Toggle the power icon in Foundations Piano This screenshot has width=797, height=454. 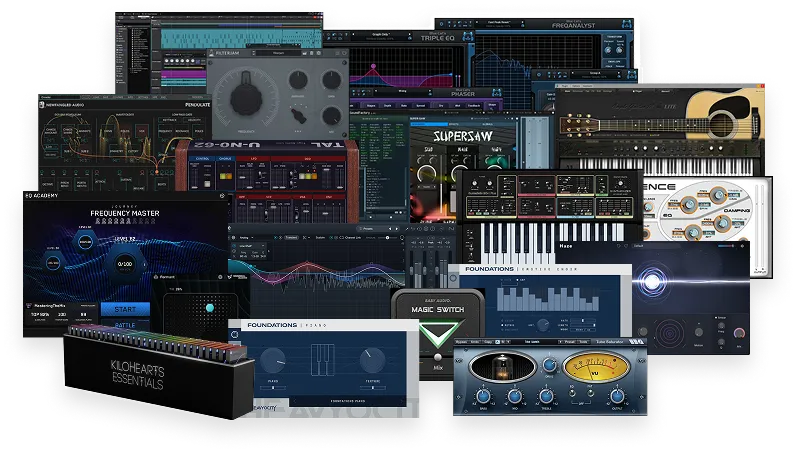pyautogui.click(x=234, y=335)
